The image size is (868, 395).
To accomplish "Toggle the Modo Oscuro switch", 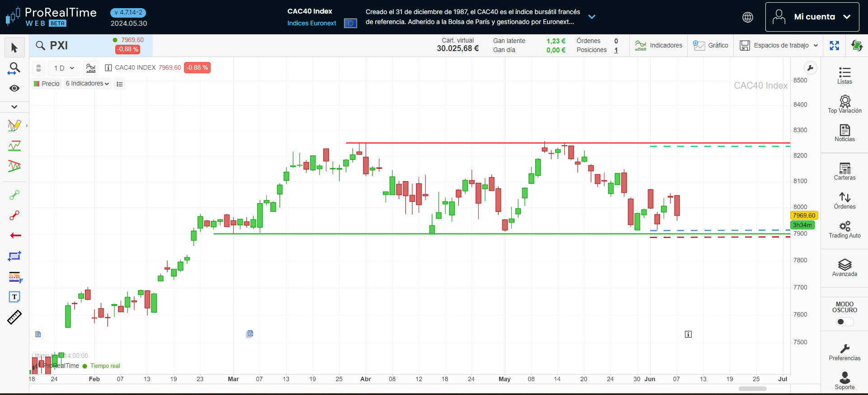I will pyautogui.click(x=844, y=322).
